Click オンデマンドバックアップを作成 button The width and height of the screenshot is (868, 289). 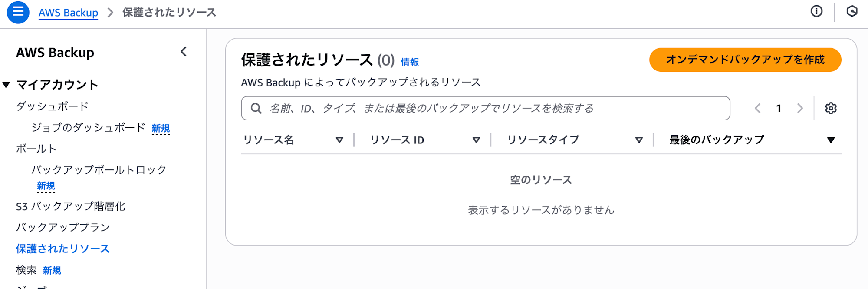coord(745,60)
